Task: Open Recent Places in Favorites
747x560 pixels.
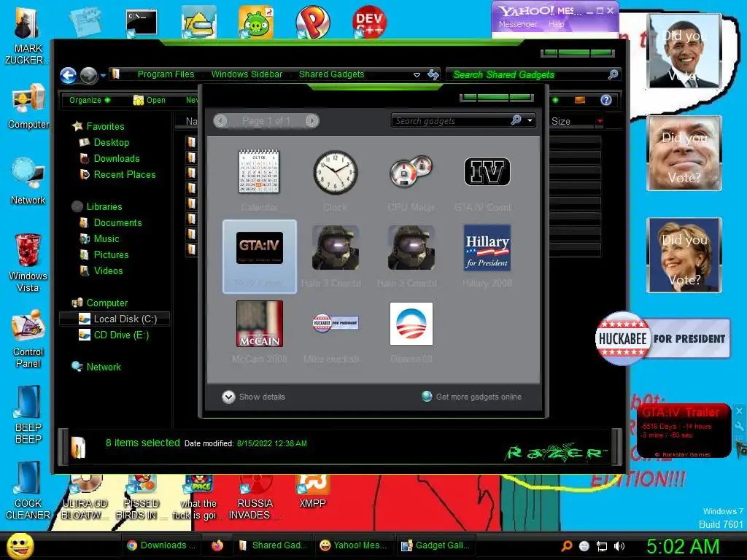Action: 117,175
